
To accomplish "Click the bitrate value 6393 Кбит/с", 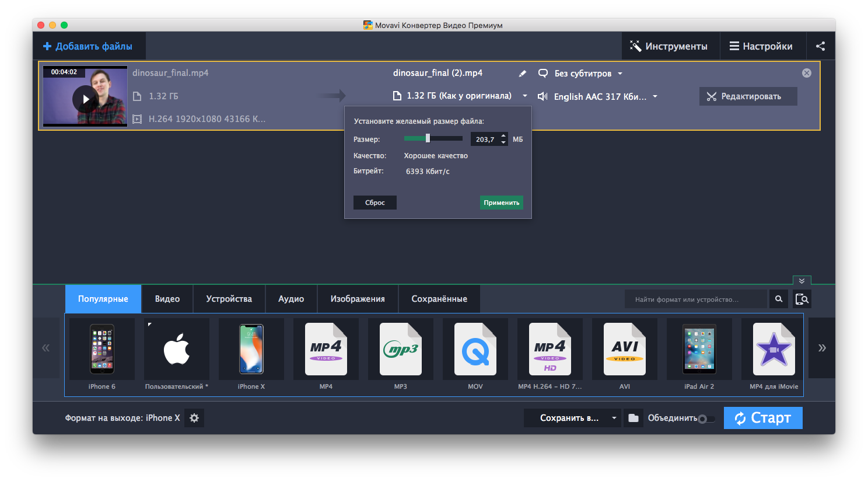I will pos(428,172).
